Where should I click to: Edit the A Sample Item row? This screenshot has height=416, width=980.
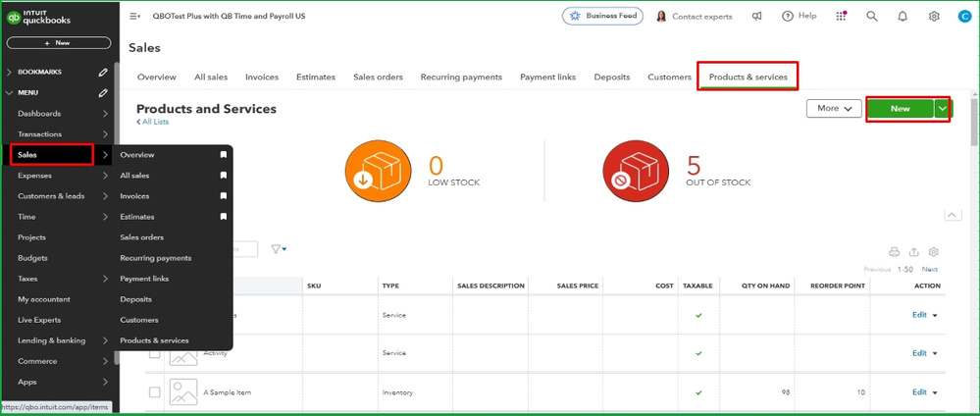pos(919,392)
